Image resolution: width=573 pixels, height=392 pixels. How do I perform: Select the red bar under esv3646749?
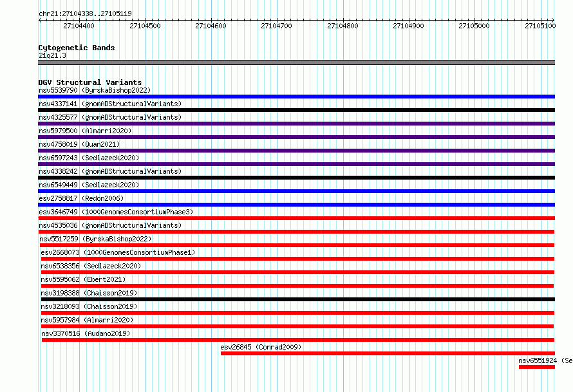(x=296, y=218)
